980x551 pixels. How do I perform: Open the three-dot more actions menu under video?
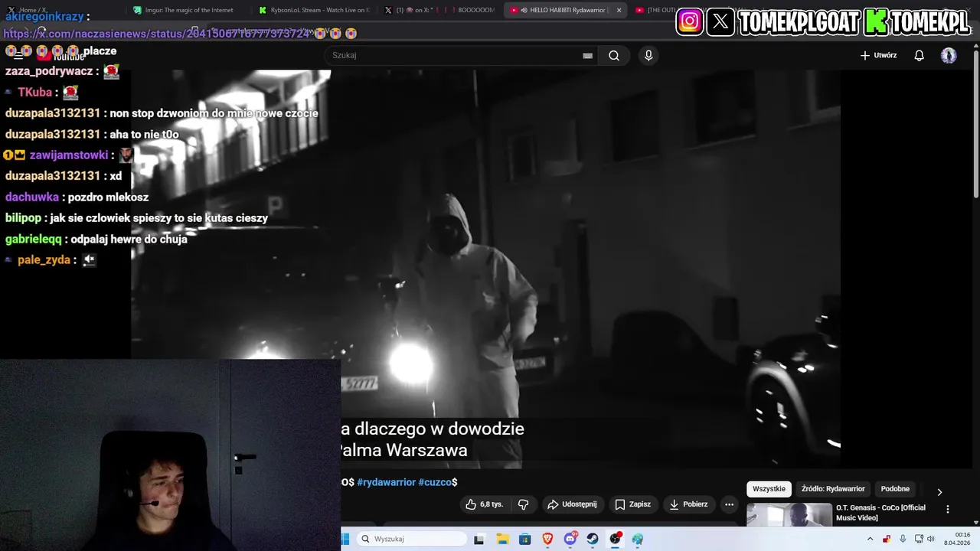tap(729, 504)
